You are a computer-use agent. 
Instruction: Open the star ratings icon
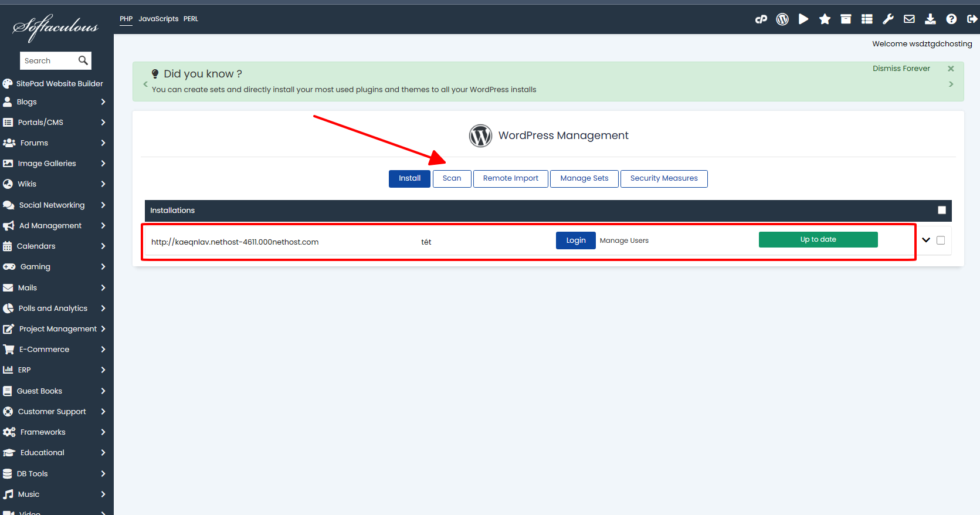(825, 19)
